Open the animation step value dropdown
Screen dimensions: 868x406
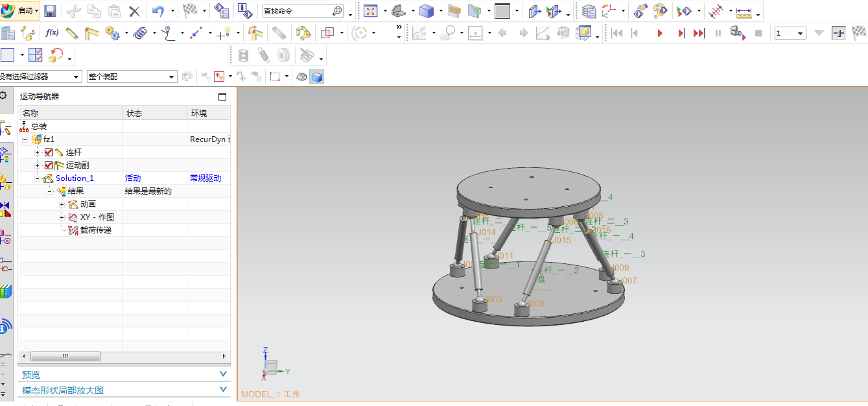coord(801,33)
